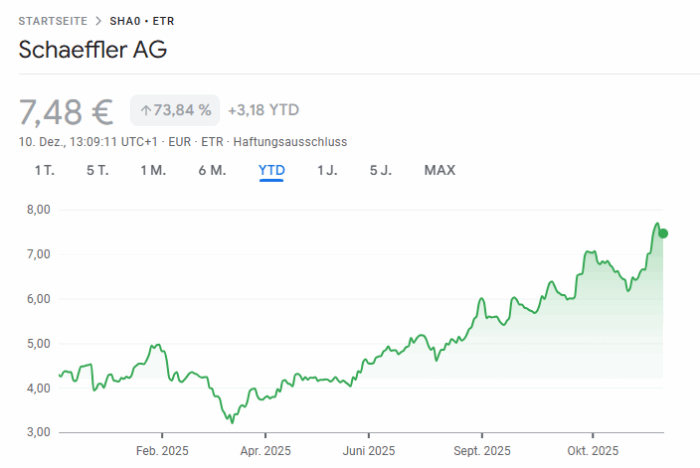Viewport: 700px width, 468px height.
Task: Show the 1M. chart range
Action: [153, 170]
